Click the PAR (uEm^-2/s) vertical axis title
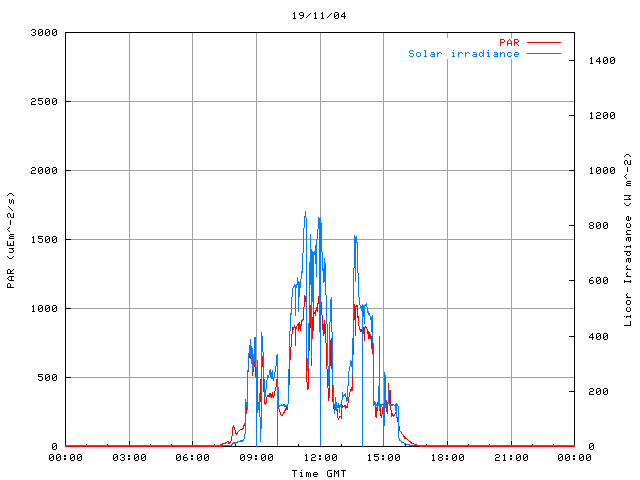The width and height of the screenshot is (640, 480). click(x=11, y=240)
